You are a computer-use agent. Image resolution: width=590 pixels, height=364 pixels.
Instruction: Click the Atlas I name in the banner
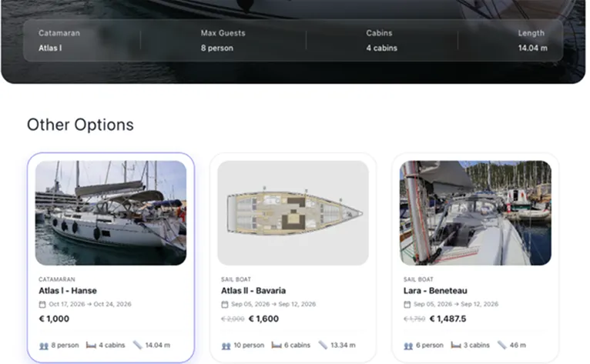(x=50, y=48)
